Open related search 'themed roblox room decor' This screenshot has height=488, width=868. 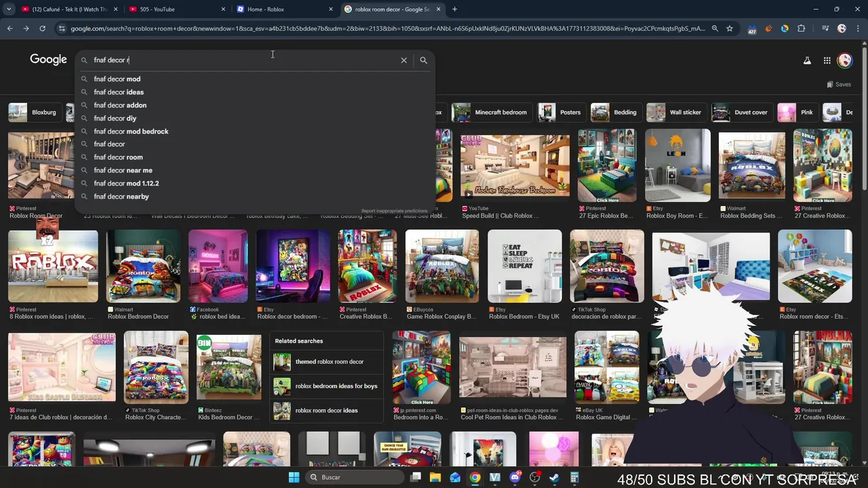point(327,362)
